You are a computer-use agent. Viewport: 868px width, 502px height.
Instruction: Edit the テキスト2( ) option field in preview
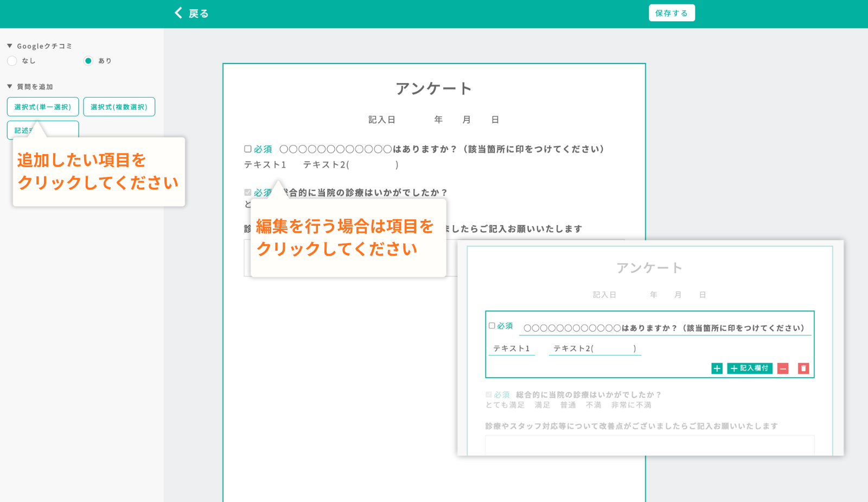tap(595, 348)
